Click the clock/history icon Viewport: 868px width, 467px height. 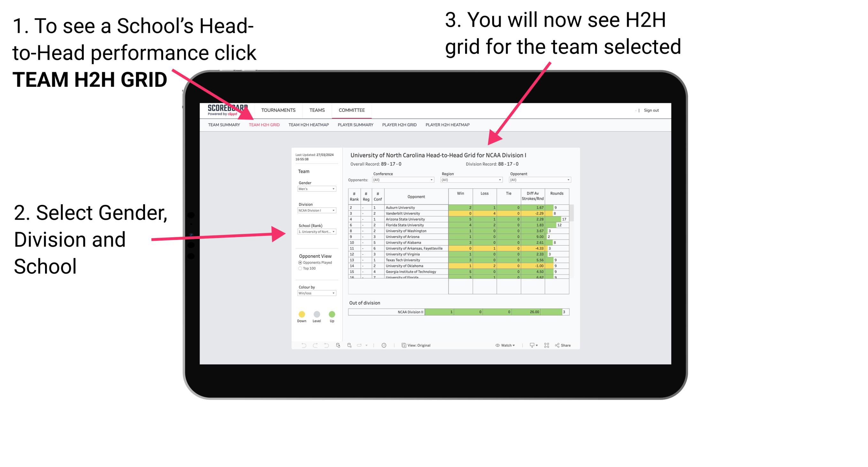click(x=385, y=345)
